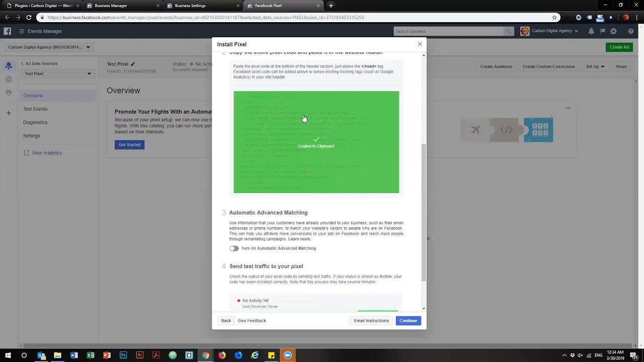Image resolution: width=644 pixels, height=362 pixels.
Task: Click the Continue button
Action: (408, 321)
